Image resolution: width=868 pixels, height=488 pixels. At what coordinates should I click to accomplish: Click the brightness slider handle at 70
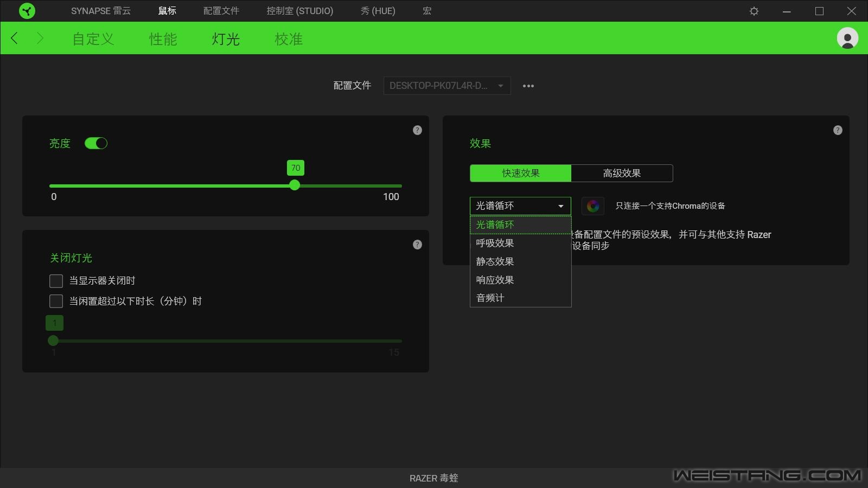(295, 185)
